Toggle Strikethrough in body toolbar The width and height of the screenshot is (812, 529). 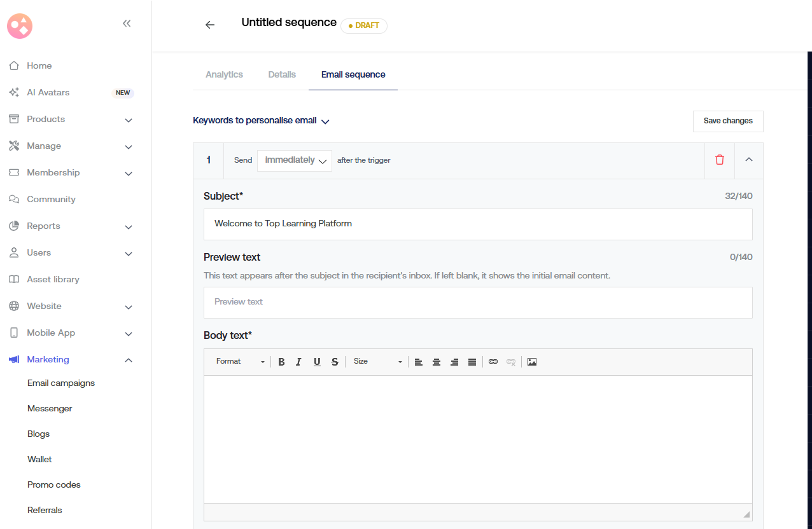[335, 362]
